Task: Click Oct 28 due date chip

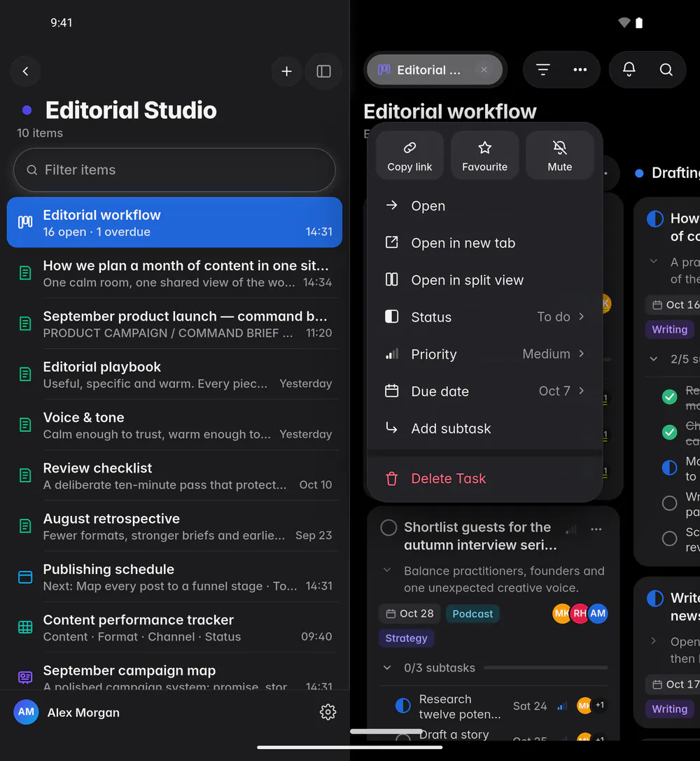Action: (410, 613)
